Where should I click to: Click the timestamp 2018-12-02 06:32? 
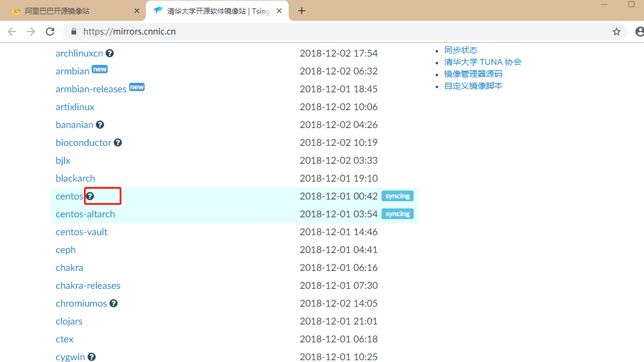point(339,71)
